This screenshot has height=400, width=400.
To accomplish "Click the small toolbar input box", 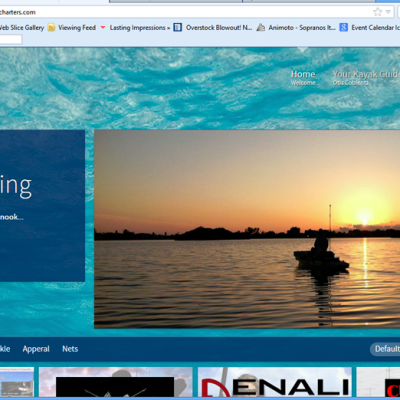I will [11, 39].
